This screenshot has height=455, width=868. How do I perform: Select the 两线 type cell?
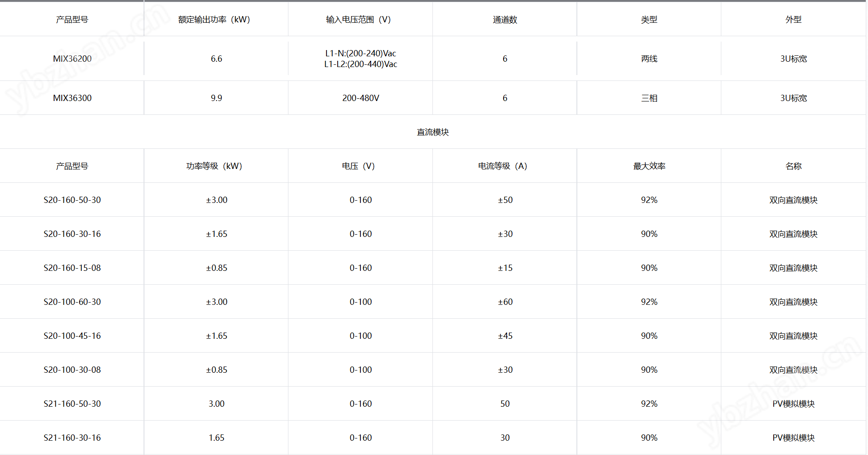coord(649,59)
